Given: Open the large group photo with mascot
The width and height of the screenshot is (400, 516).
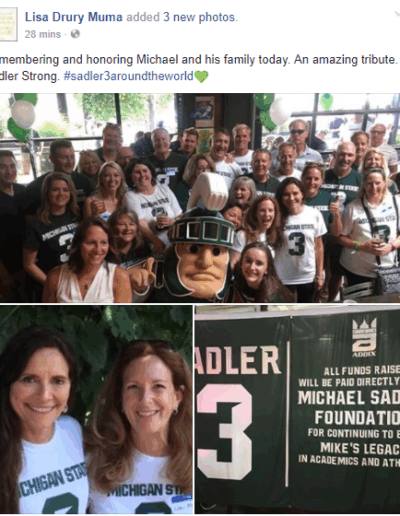Looking at the screenshot, I should tap(200, 198).
